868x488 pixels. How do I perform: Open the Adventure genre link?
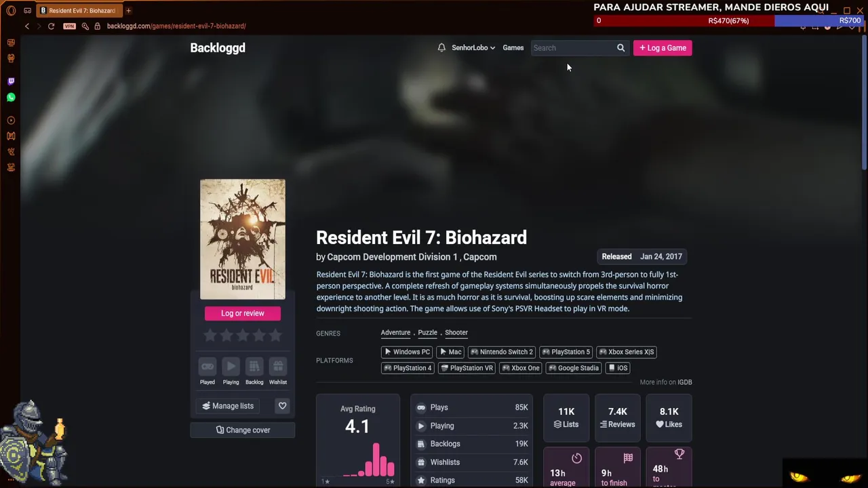[395, 333]
